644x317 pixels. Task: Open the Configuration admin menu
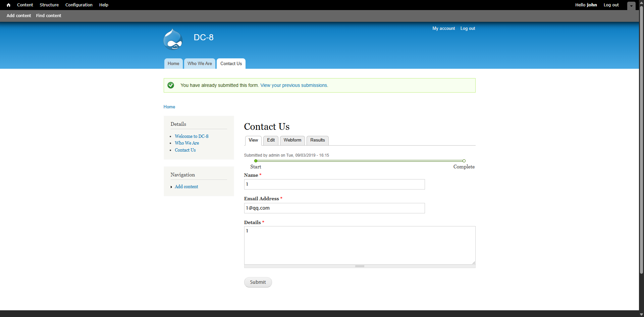pyautogui.click(x=79, y=5)
